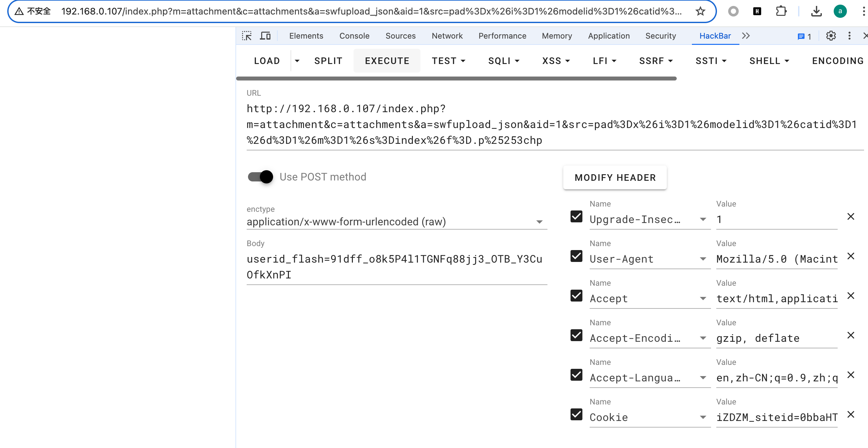This screenshot has height=448, width=868.
Task: Select the inspect element cursor icon
Action: pos(247,35)
